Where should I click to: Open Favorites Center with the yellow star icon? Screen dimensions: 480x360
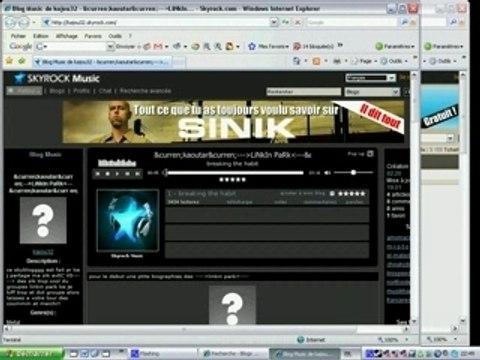click(9, 61)
